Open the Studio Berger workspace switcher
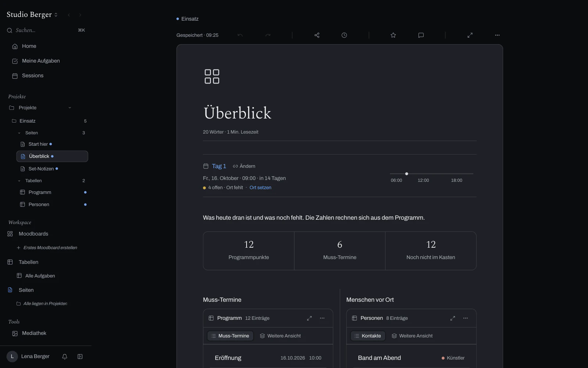 [32, 14]
